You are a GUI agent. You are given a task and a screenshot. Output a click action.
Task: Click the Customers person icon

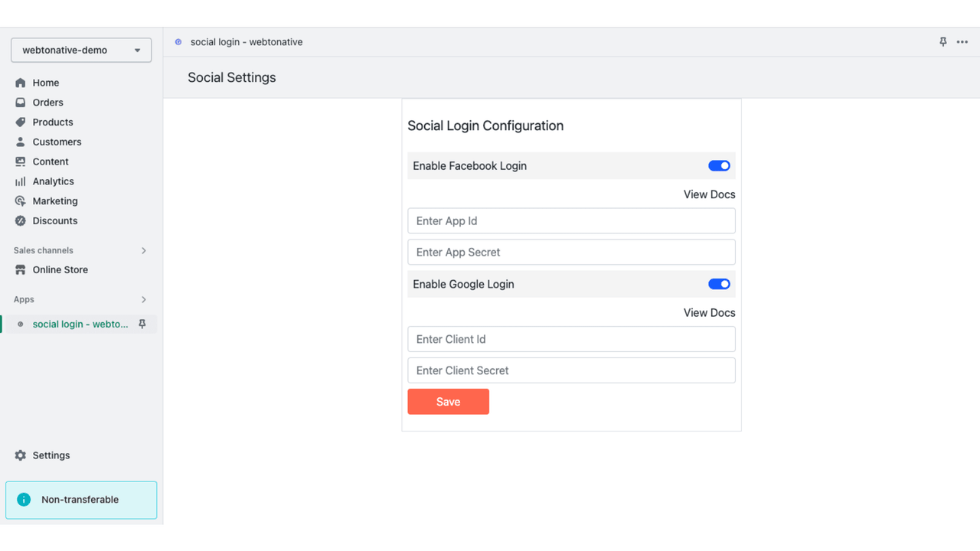(x=21, y=142)
